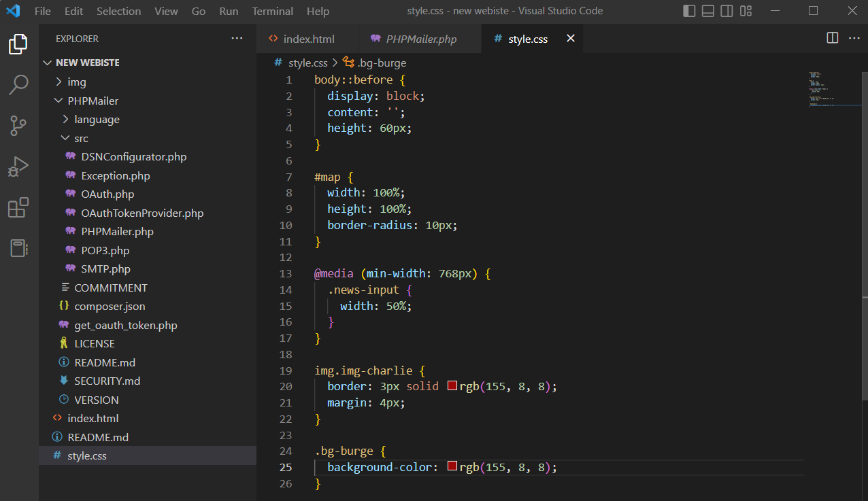Viewport: 868px width, 501px height.
Task: Toggle the bottom panel visibility
Action: (708, 11)
